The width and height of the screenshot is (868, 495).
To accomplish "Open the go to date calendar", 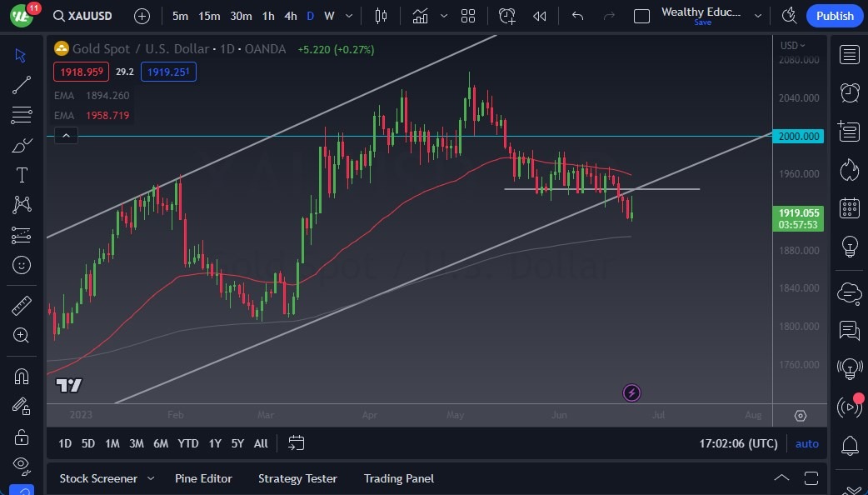I will [297, 443].
